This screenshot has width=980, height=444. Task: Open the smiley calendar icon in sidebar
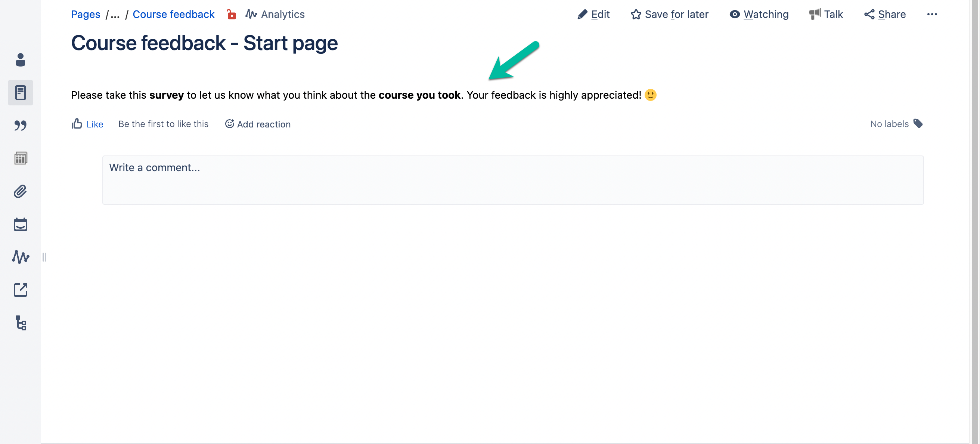pyautogui.click(x=21, y=224)
